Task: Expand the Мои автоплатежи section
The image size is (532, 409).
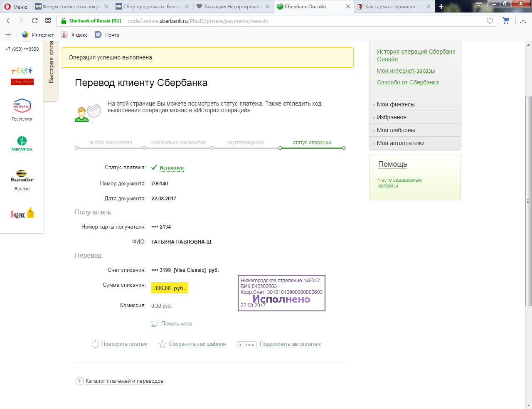Action: click(x=415, y=143)
